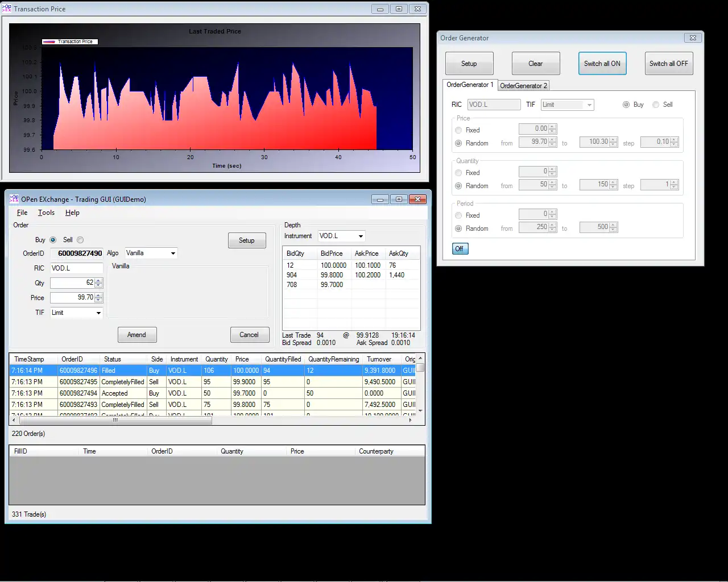
Task: Click the Switch all ON button
Action: click(x=602, y=64)
